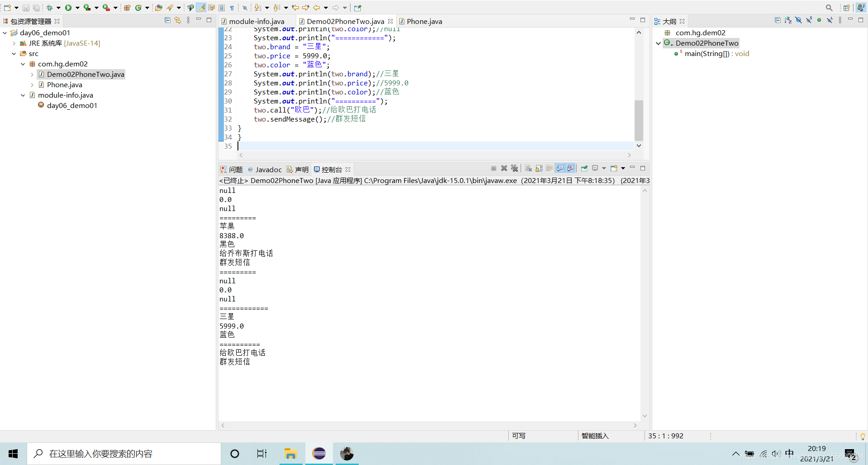Create a new Java class icon
Screen dimensions: 868x465
pyautogui.click(x=138, y=8)
